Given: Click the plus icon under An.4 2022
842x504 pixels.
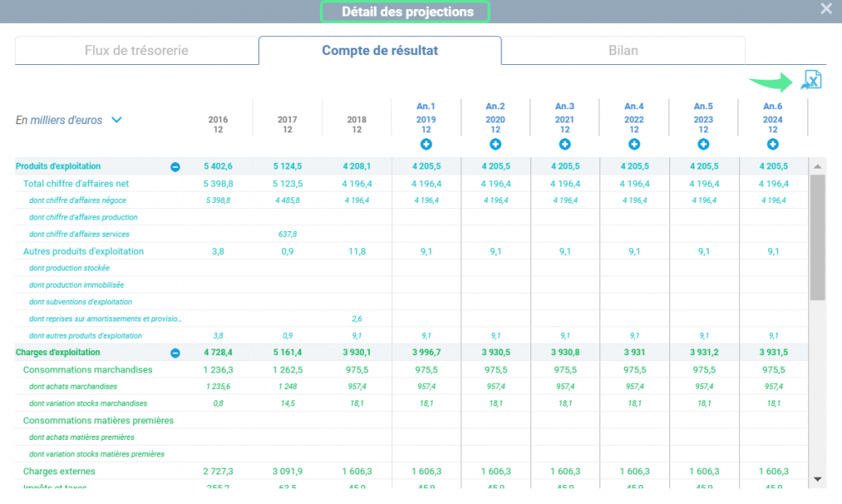Looking at the screenshot, I should tap(634, 145).
